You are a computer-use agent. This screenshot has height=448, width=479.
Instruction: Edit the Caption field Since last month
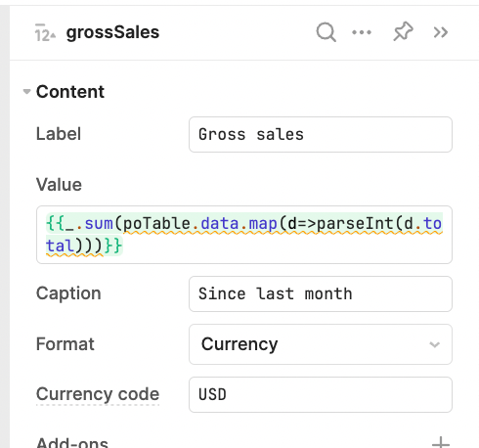(x=321, y=293)
